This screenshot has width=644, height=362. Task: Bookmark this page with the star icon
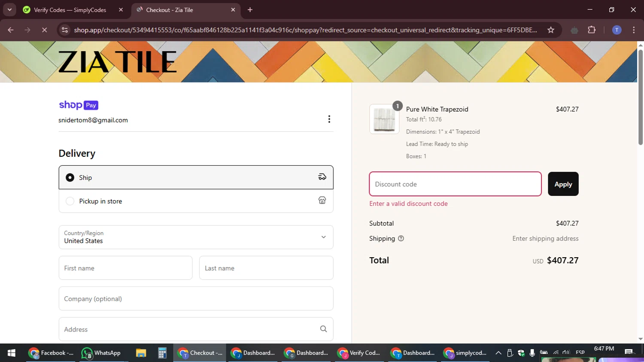(x=551, y=30)
